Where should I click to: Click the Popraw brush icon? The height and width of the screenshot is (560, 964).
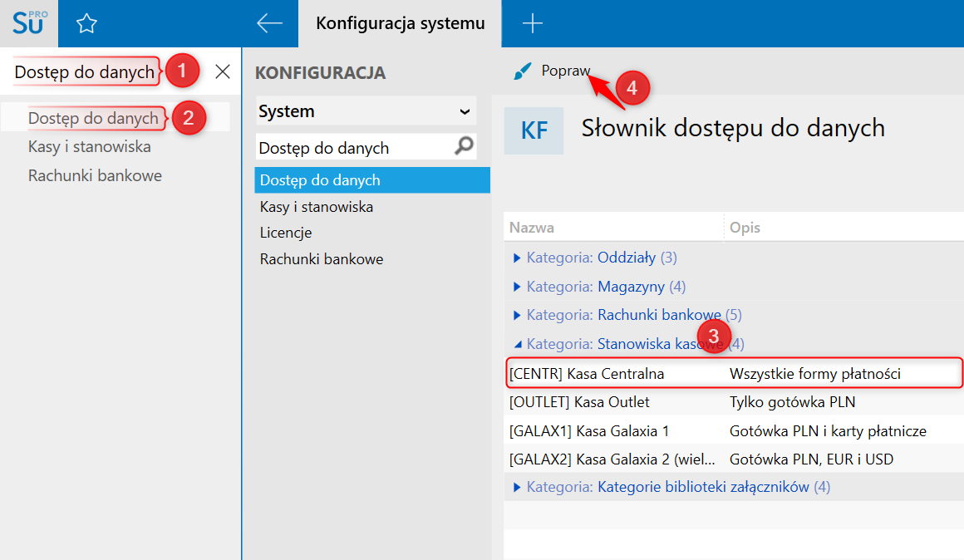coord(523,72)
